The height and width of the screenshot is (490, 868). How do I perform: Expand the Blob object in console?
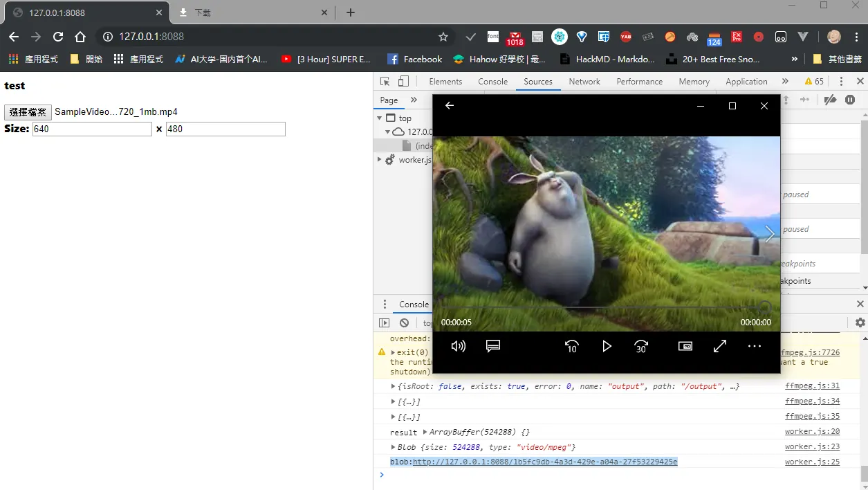[x=394, y=447]
